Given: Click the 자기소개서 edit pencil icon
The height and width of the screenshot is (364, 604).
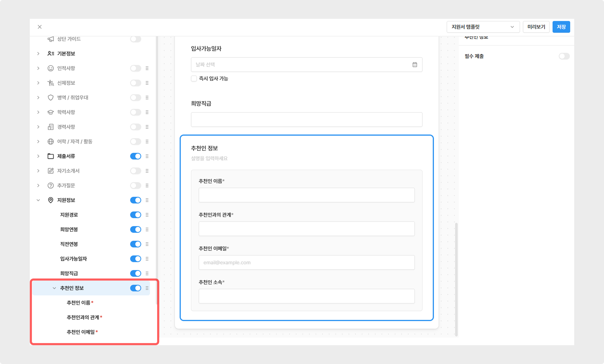Looking at the screenshot, I should tap(51, 171).
